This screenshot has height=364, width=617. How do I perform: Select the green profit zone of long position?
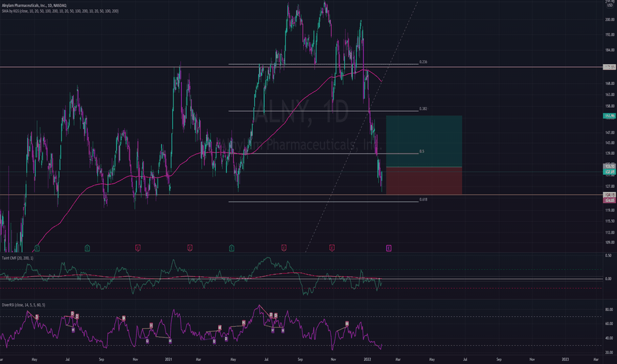(x=424, y=141)
